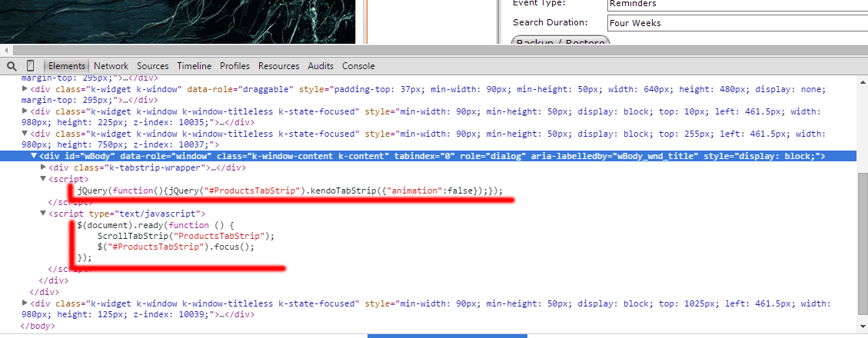Click the magnifying glass inspect icon
Image resolution: width=868 pixels, height=338 pixels.
click(x=11, y=66)
